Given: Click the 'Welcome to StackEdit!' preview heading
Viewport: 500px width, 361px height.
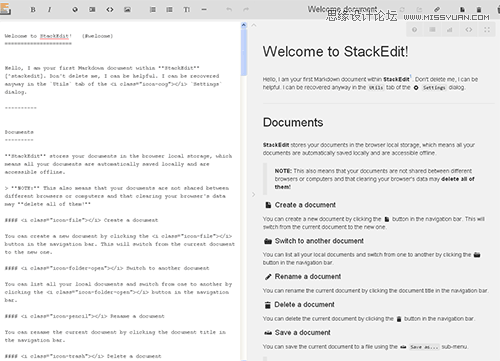Looking at the screenshot, I should click(335, 52).
